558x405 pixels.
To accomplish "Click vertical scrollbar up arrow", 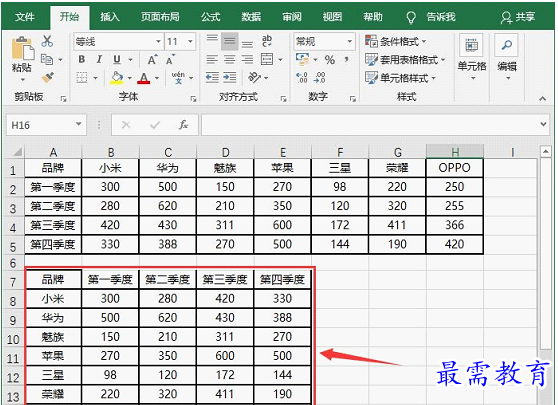I will point(546,152).
